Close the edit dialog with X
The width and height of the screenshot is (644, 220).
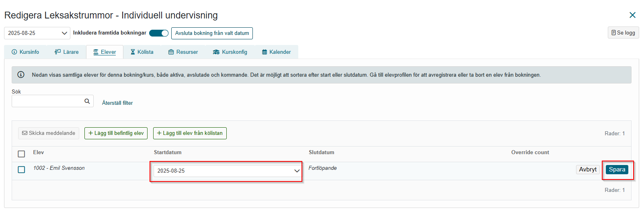click(x=632, y=15)
